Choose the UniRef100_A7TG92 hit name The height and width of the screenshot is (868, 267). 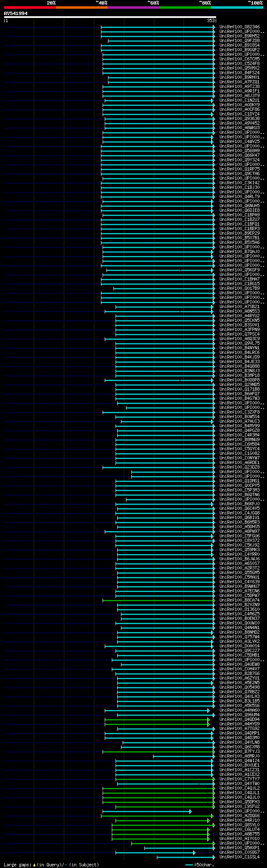pos(239,729)
